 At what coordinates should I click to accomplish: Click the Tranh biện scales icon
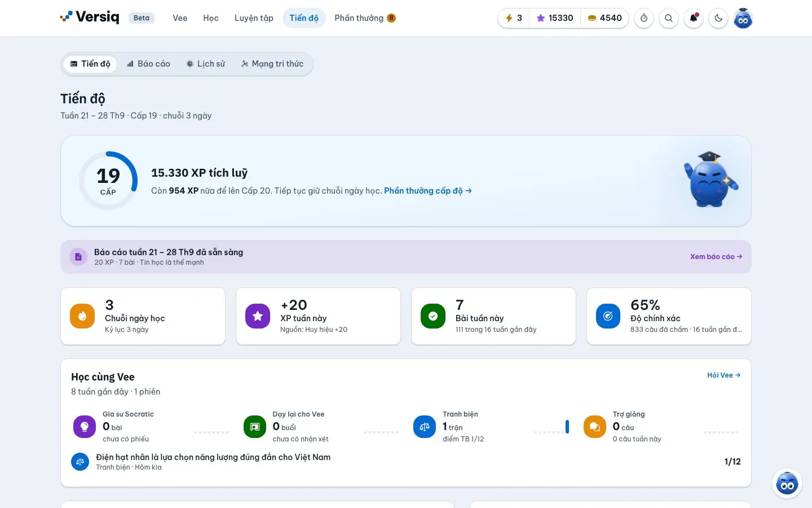pos(425,427)
